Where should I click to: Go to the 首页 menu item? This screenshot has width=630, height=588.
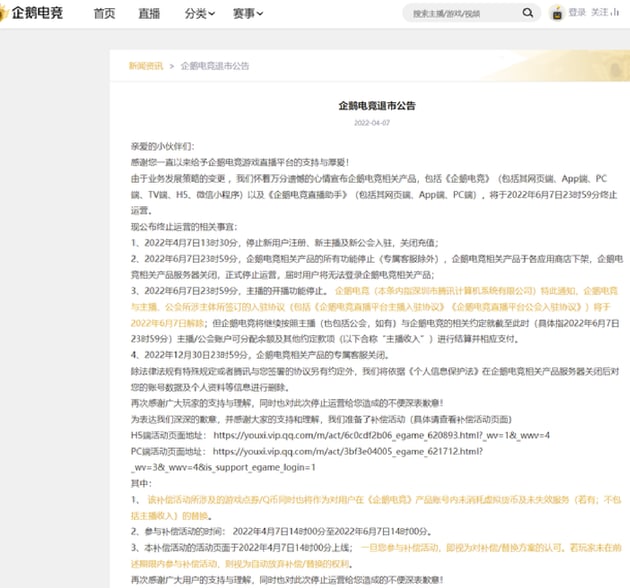click(x=104, y=14)
